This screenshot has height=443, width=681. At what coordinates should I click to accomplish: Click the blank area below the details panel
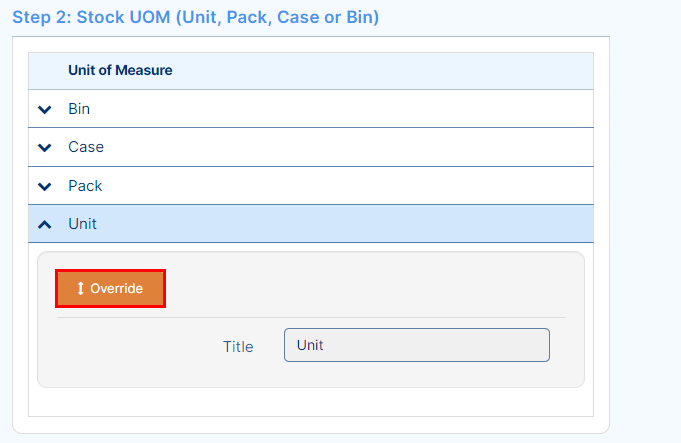[x=311, y=402]
